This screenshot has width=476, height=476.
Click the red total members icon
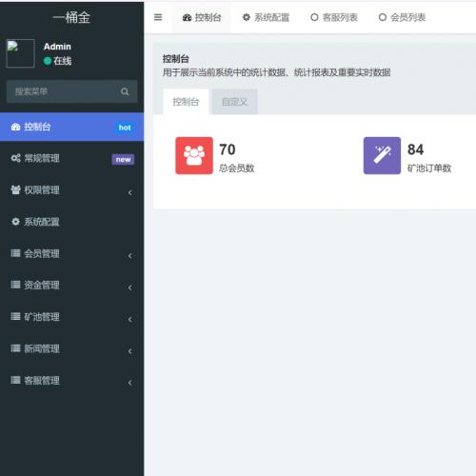pyautogui.click(x=194, y=155)
